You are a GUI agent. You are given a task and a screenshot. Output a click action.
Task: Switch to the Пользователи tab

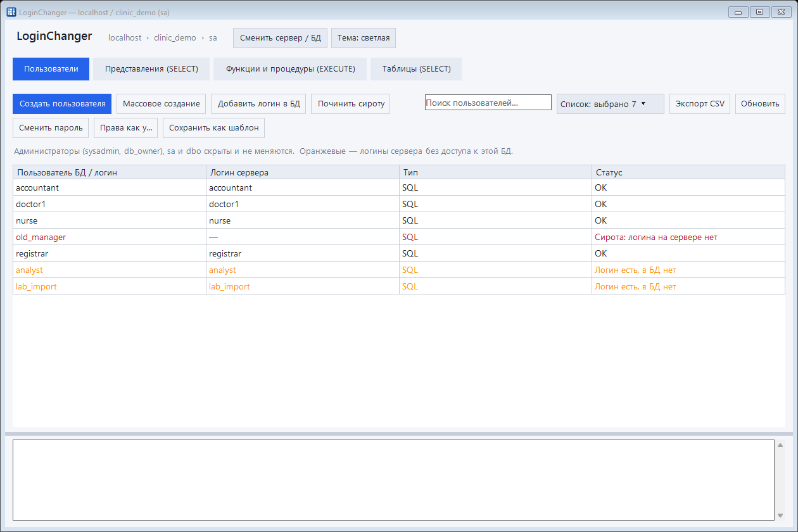click(51, 69)
